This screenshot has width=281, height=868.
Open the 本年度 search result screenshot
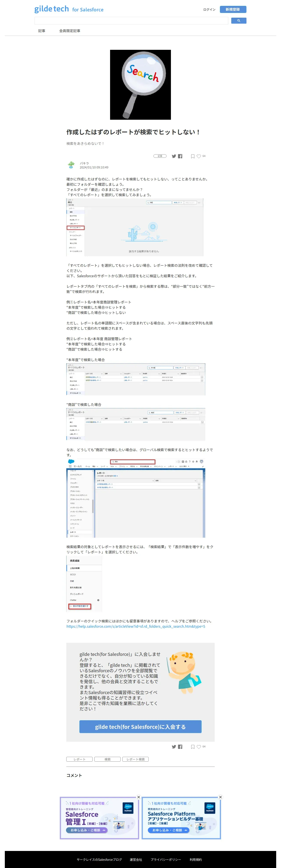point(136,379)
